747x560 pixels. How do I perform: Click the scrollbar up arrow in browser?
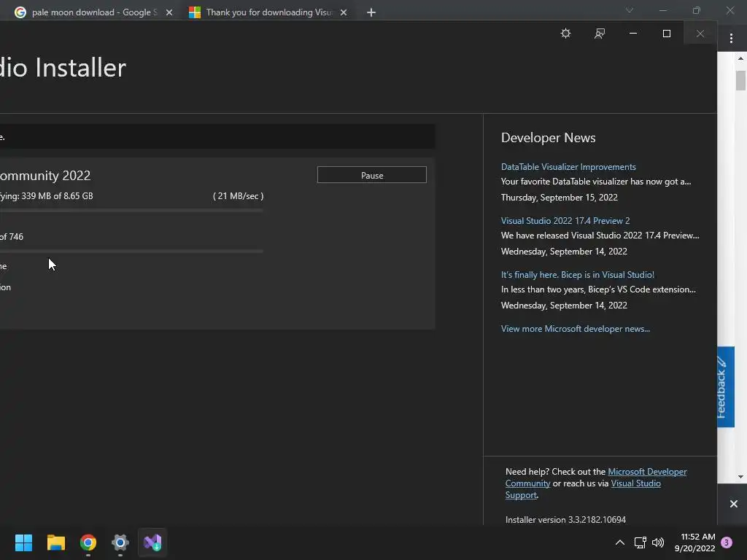point(740,58)
